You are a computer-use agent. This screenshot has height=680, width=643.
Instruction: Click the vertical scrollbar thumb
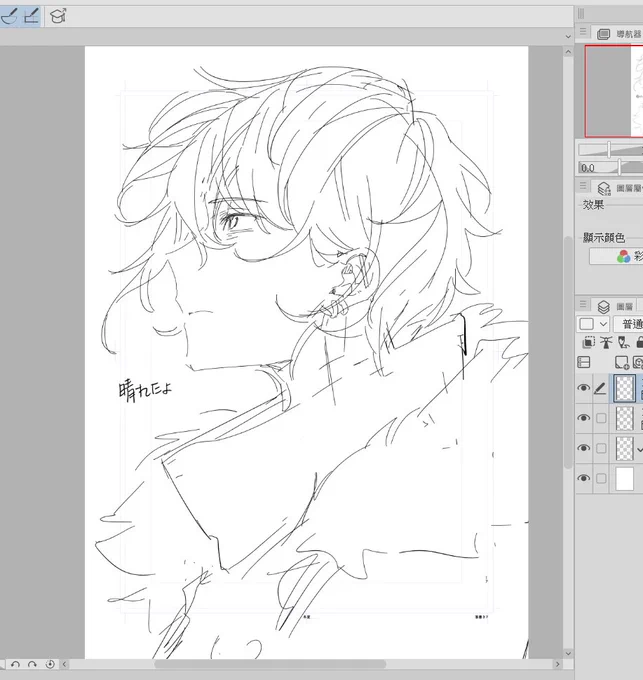point(568,352)
